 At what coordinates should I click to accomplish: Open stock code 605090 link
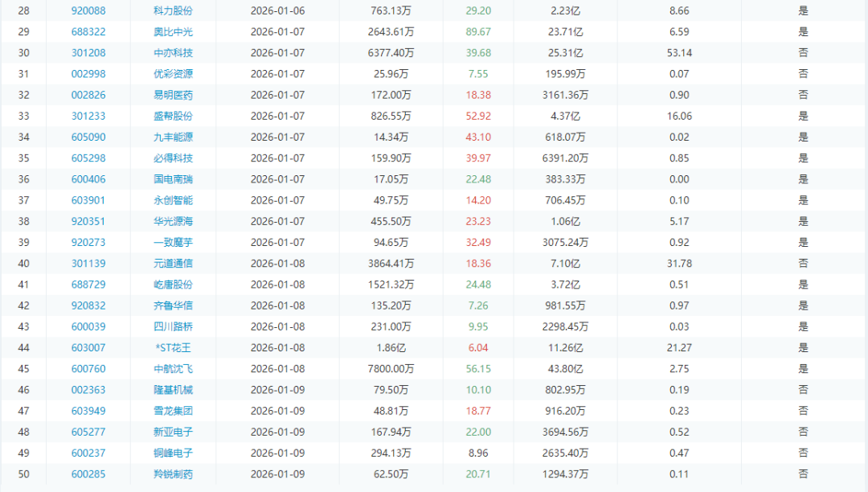click(x=88, y=137)
